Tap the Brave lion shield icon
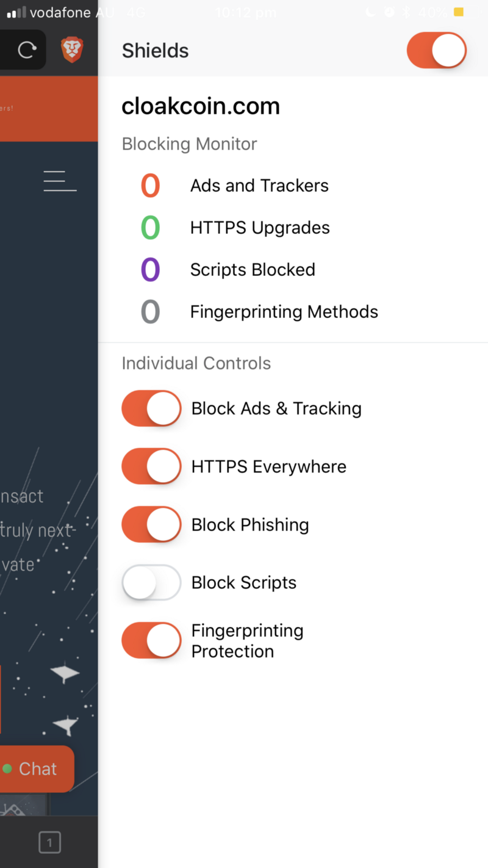The height and width of the screenshot is (868, 488). (x=72, y=50)
